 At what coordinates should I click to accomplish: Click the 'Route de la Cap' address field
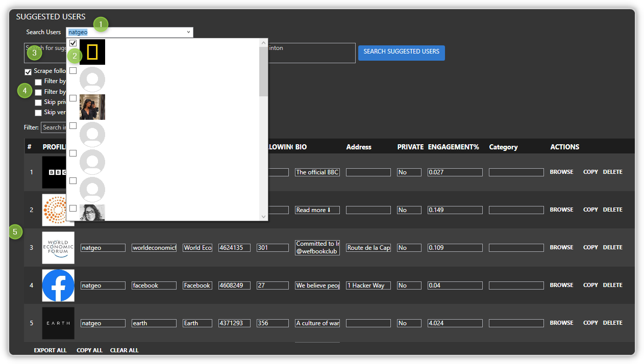pos(368,248)
